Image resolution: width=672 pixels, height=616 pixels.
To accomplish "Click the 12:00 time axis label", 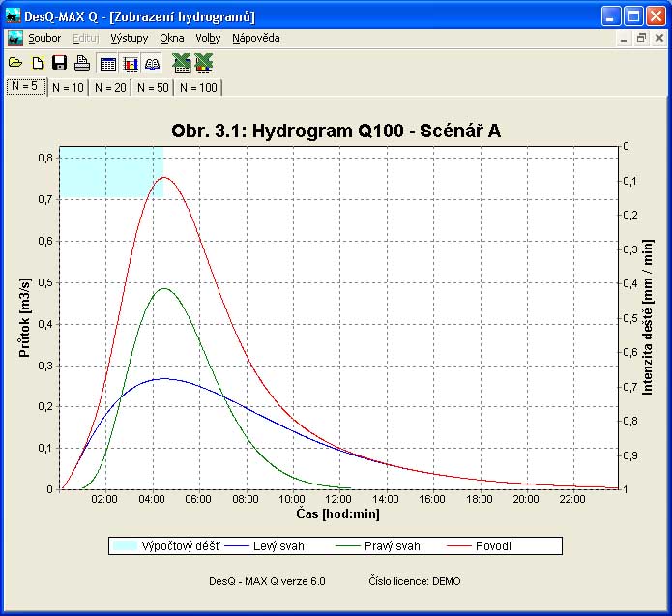I will (338, 499).
